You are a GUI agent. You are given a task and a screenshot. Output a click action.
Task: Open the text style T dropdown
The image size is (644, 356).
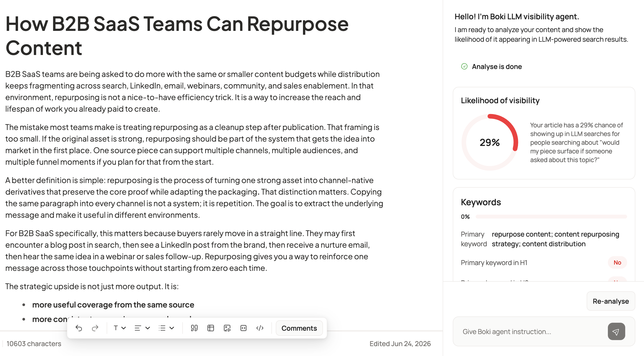click(120, 328)
